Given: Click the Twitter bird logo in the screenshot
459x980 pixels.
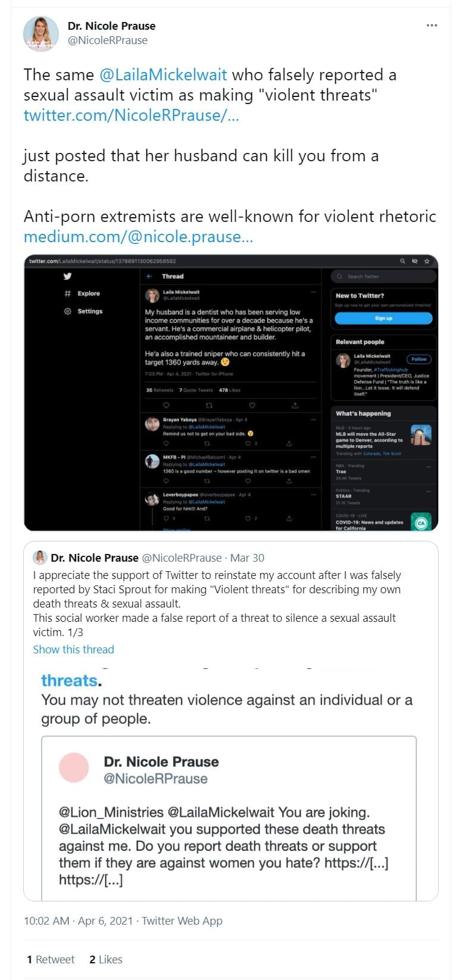Looking at the screenshot, I should coord(68,276).
